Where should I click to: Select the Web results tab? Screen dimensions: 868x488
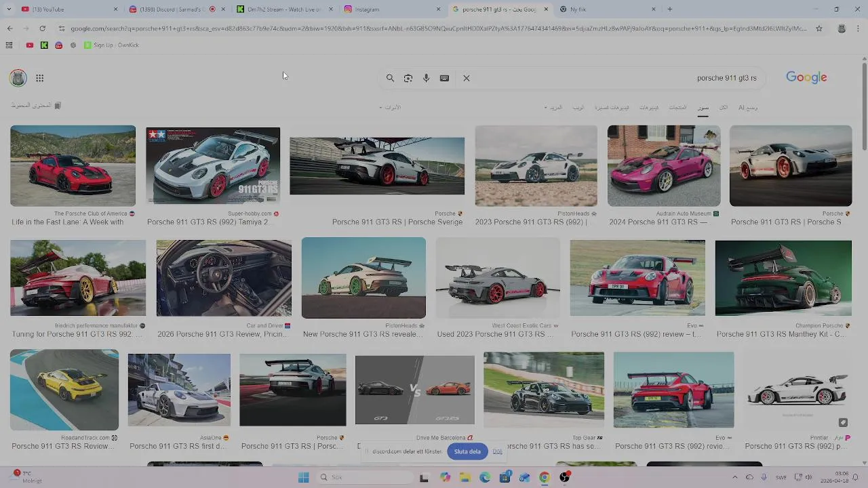pyautogui.click(x=578, y=107)
